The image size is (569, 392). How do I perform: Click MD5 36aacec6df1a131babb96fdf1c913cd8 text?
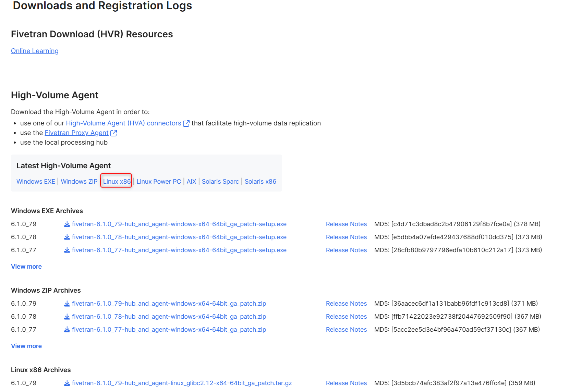[x=456, y=304]
